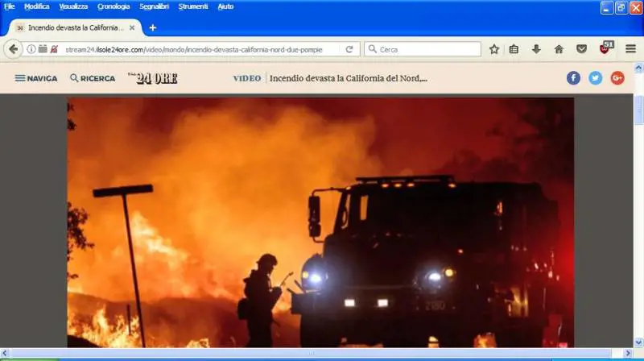Image resolution: width=644 pixels, height=361 pixels.
Task: Open the NAVIGA site menu
Action: click(x=36, y=78)
